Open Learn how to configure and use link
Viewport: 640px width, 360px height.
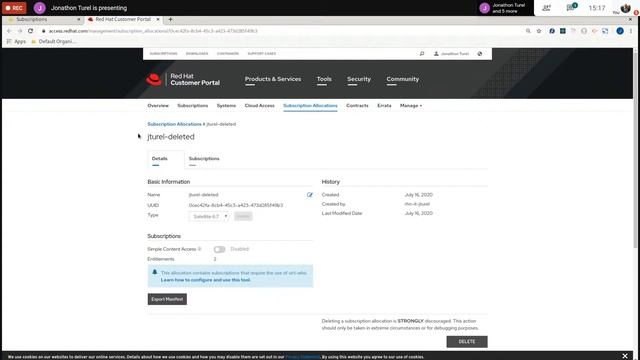tap(206, 280)
